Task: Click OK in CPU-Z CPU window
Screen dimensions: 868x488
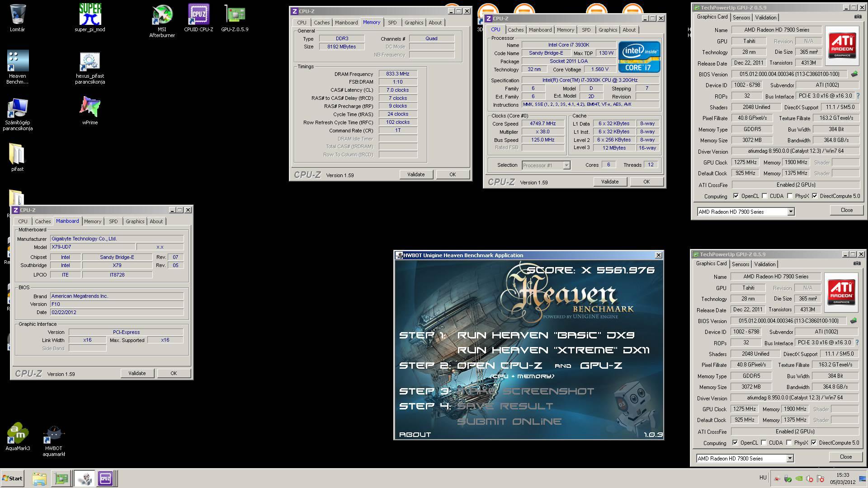Action: pos(646,182)
